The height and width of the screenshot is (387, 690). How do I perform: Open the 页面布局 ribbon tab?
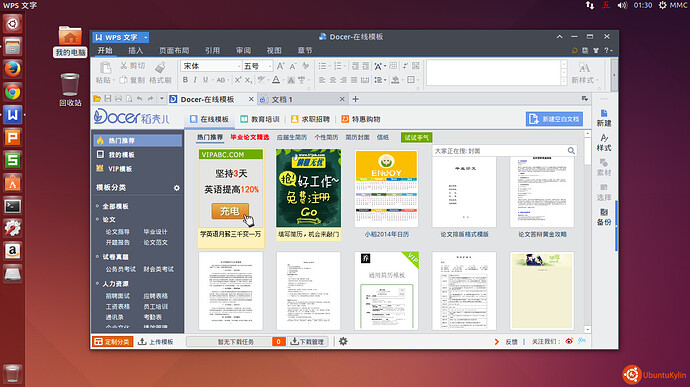(x=174, y=51)
